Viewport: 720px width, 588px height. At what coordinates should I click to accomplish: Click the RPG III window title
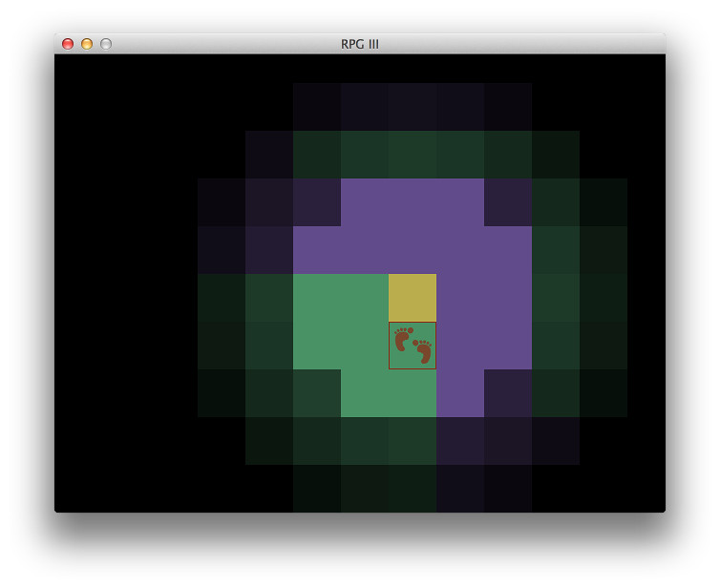tap(360, 44)
